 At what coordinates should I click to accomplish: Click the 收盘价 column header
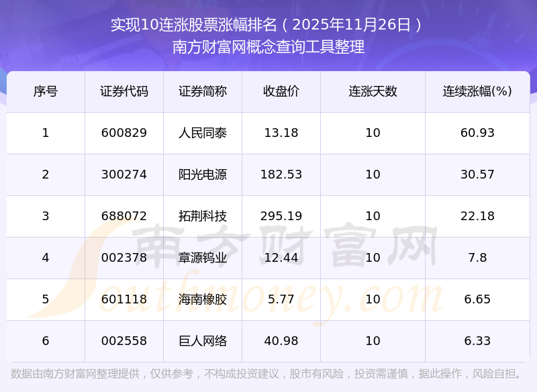[281, 91]
